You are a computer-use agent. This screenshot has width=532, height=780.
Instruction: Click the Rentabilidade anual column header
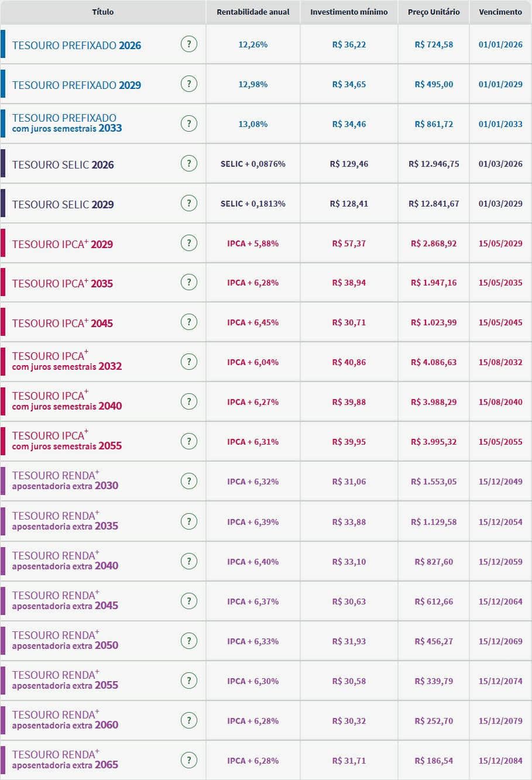tap(253, 12)
